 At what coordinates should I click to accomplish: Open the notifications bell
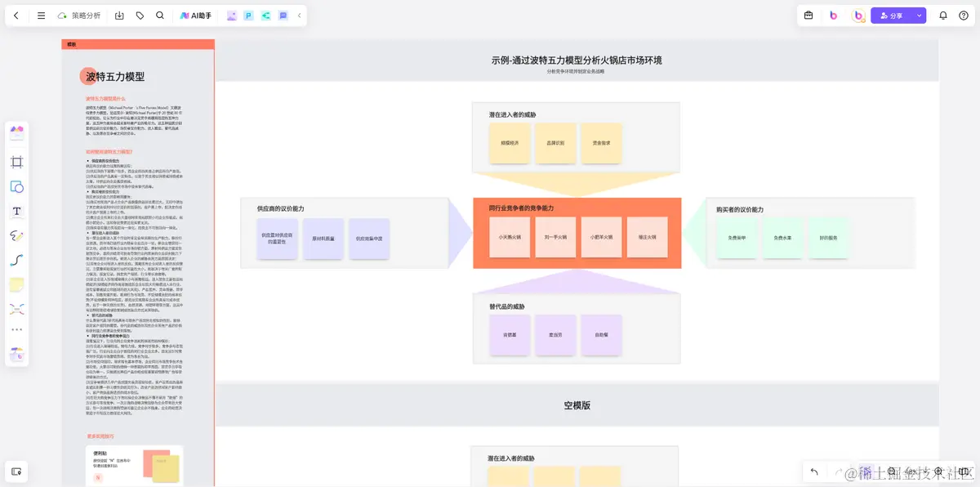(x=945, y=15)
